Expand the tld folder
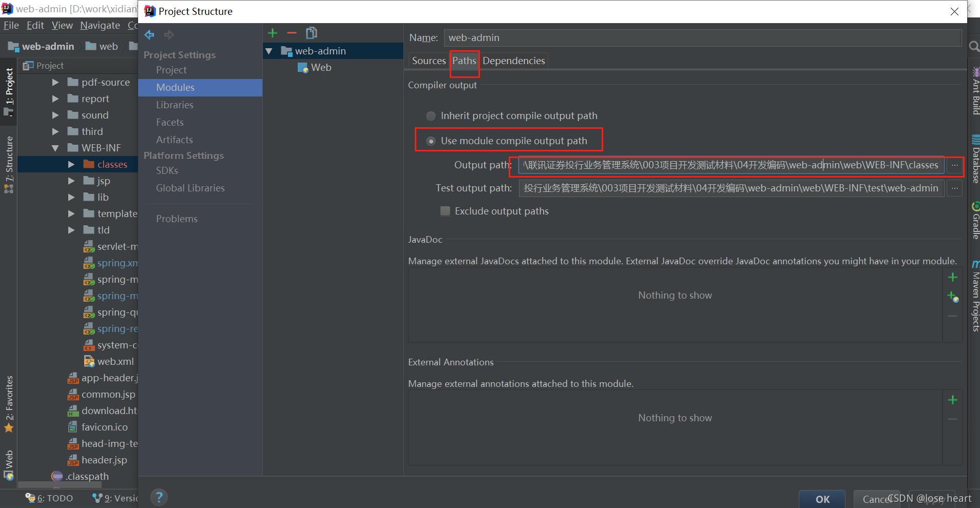The width and height of the screenshot is (980, 508). [71, 230]
